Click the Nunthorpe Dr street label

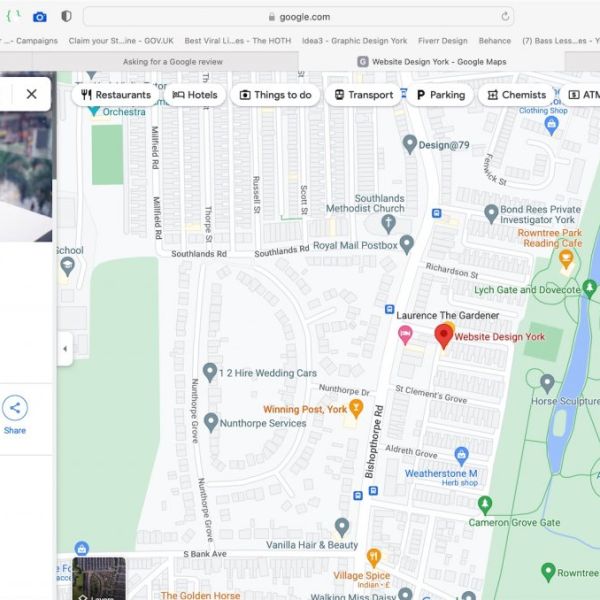344,390
